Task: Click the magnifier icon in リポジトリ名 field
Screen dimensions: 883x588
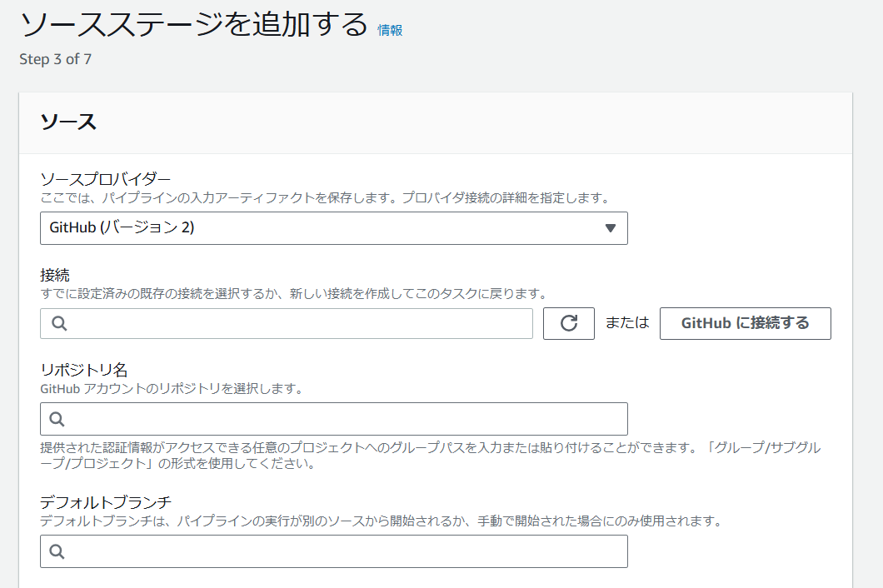Action: coord(57,419)
